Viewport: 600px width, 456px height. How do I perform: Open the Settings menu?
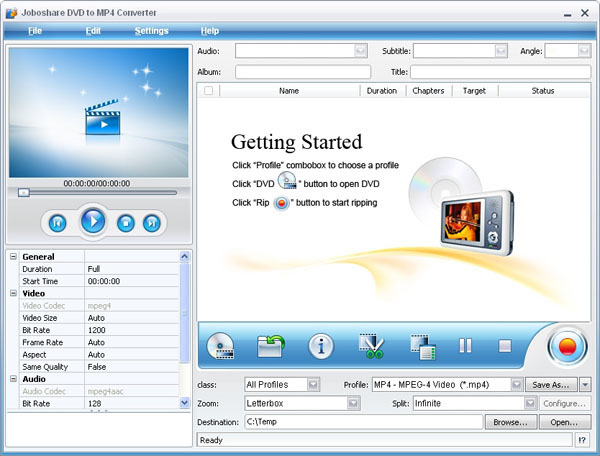(x=151, y=31)
